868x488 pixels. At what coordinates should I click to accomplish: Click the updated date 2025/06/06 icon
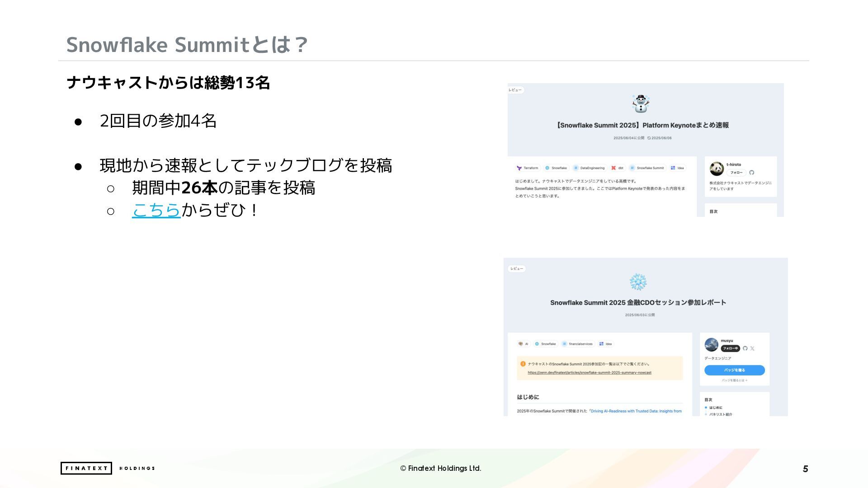649,138
